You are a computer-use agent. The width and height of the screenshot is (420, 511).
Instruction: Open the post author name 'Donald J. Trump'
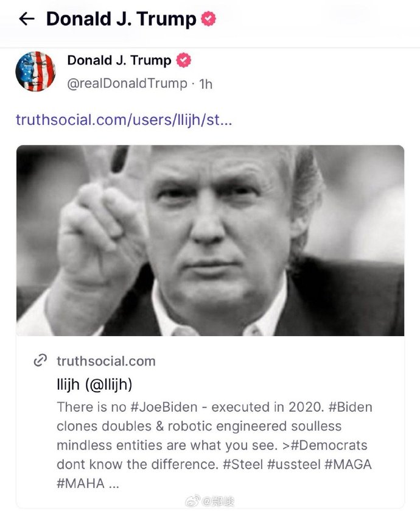[119, 60]
